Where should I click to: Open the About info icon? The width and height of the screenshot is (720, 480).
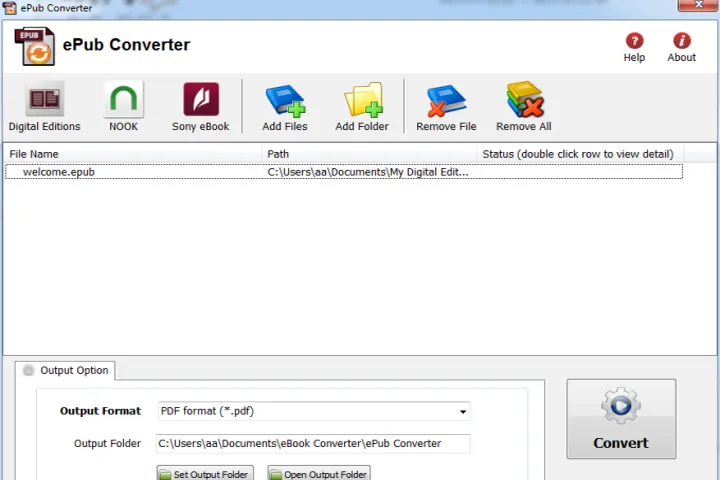(x=681, y=41)
